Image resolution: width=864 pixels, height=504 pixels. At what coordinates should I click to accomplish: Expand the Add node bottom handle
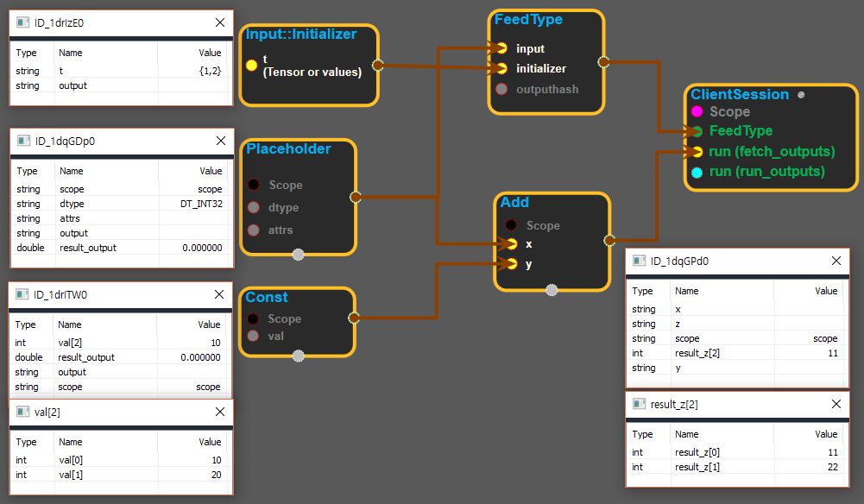coord(552,289)
